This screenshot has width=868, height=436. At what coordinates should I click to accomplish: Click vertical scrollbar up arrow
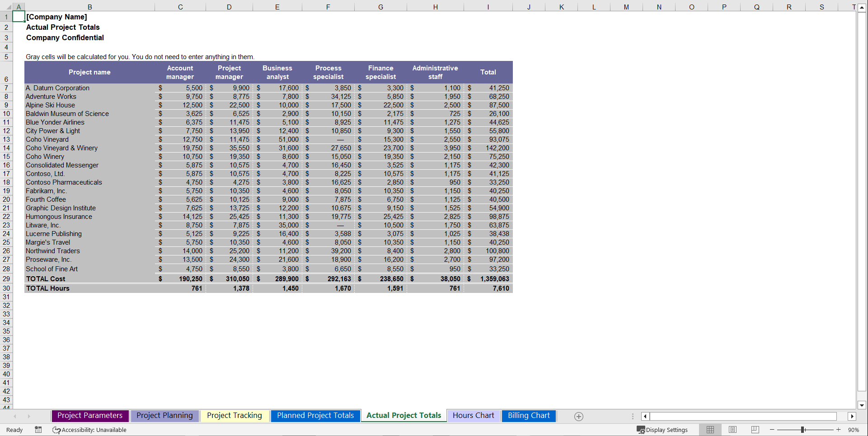click(862, 8)
